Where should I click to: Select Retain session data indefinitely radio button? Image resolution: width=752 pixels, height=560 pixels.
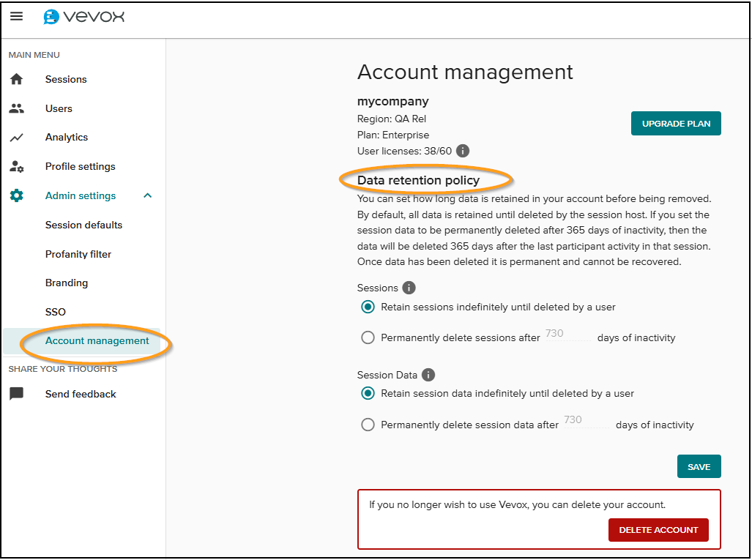point(368,394)
